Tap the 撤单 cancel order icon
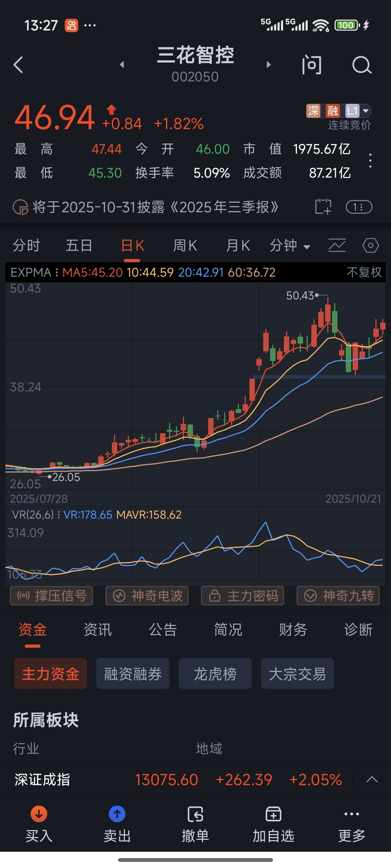The image size is (391, 868). click(195, 814)
